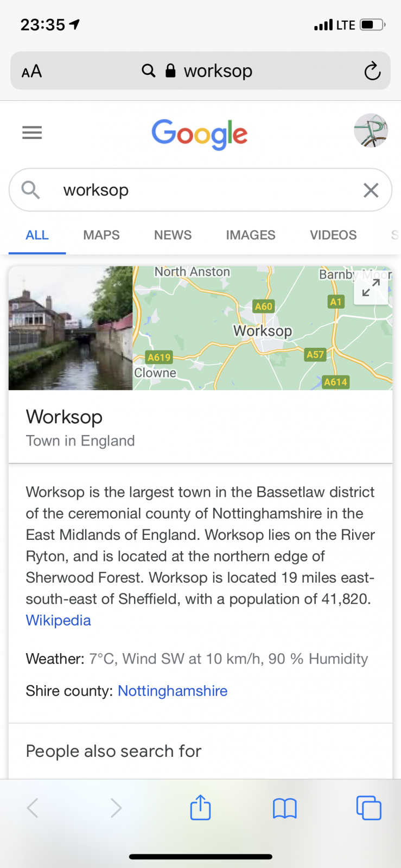Tap the Google search input field
Image resolution: width=401 pixels, height=868 pixels.
pos(206,190)
